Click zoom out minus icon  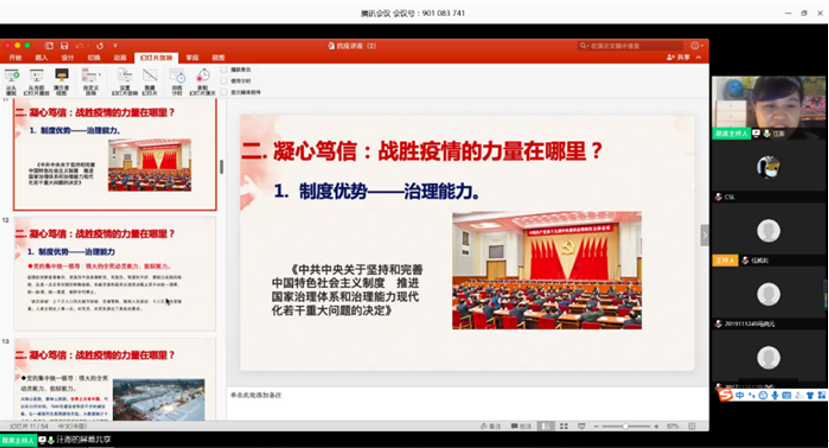(596, 426)
